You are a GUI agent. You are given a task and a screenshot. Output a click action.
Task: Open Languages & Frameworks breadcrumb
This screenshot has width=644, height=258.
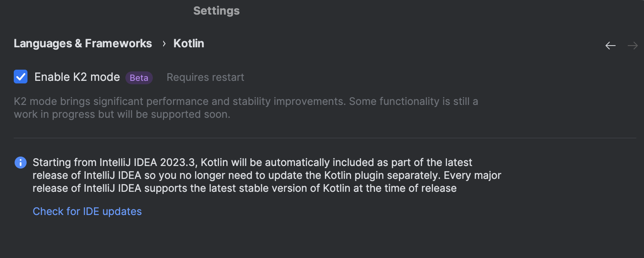click(83, 43)
